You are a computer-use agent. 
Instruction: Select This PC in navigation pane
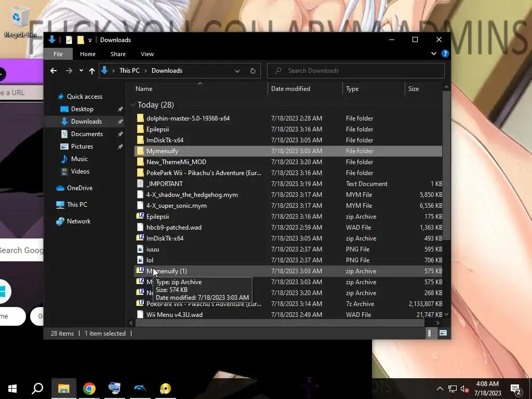77,205
